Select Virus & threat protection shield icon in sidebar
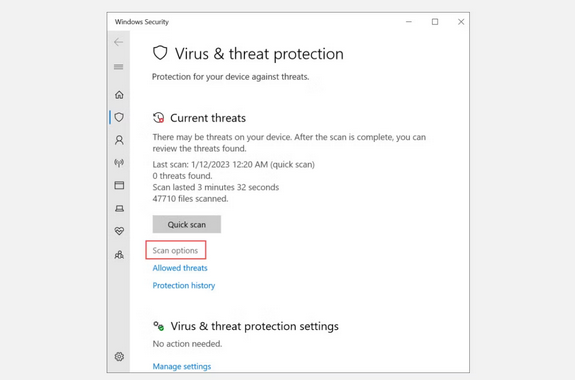Viewport: 575px width, 380px height. pos(119,117)
